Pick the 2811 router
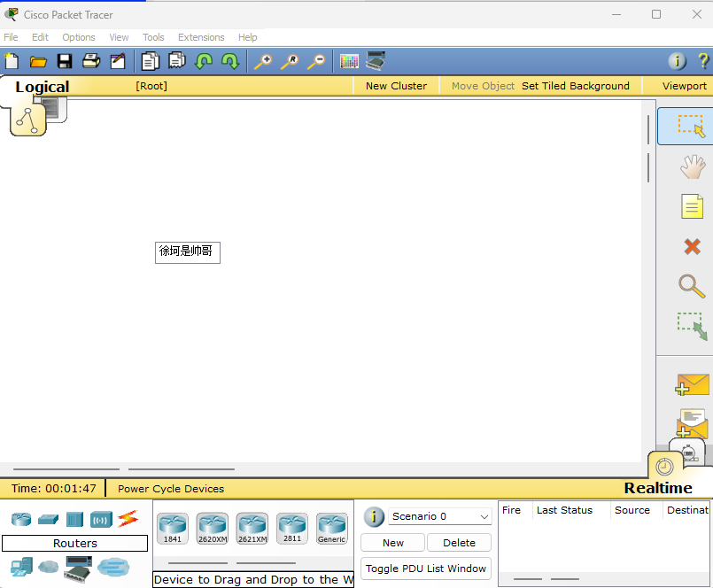The width and height of the screenshot is (713, 588). (292, 529)
